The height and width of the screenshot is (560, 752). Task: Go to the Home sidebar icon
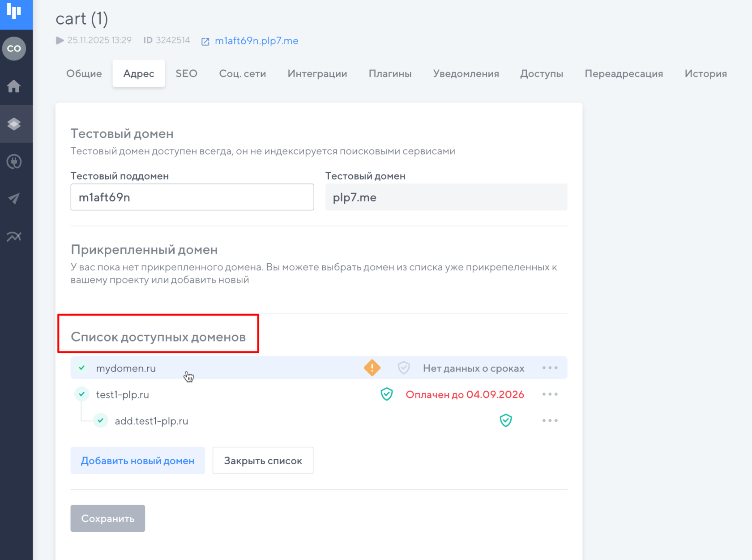point(14,86)
